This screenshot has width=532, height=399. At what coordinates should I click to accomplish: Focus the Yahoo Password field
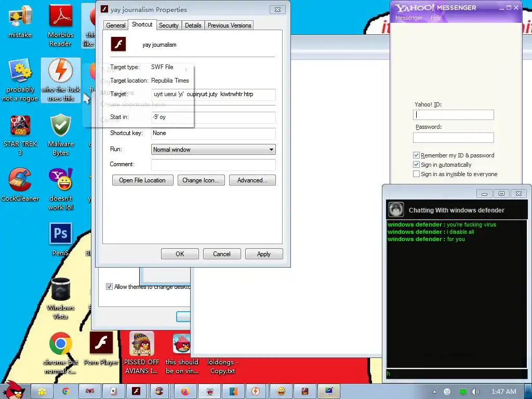[453, 137]
